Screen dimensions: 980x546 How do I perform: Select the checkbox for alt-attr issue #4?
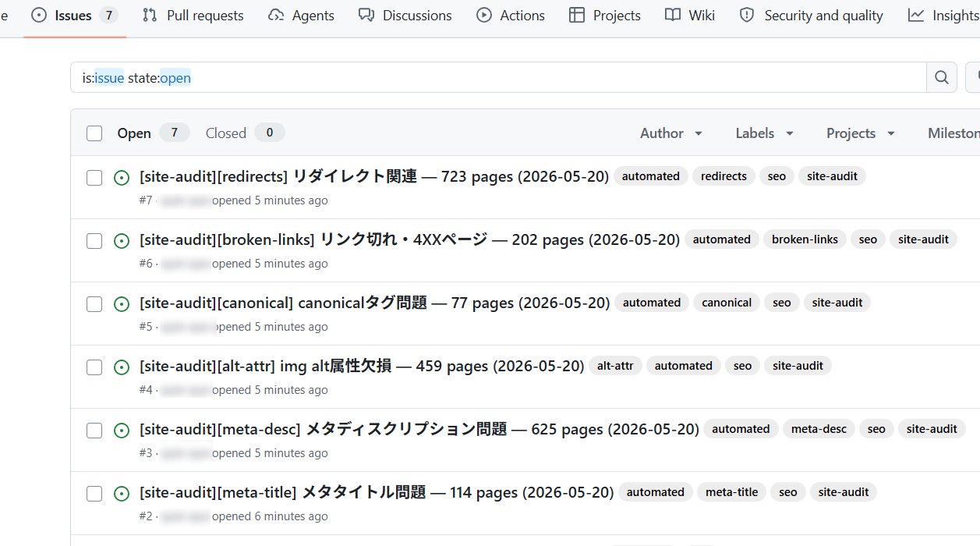tap(94, 367)
